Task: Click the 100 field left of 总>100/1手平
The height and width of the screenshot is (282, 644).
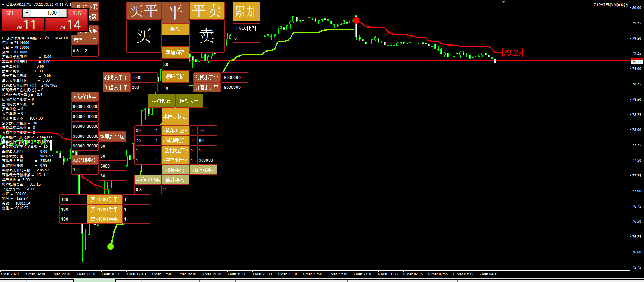Action: (x=73, y=219)
